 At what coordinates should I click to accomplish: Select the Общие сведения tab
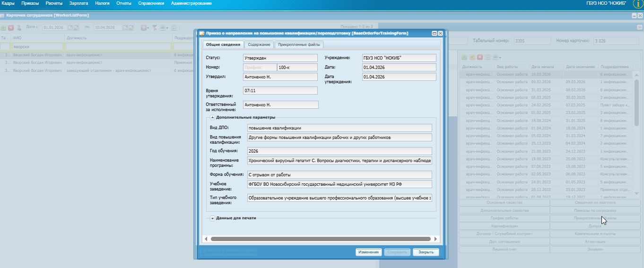pos(223,44)
